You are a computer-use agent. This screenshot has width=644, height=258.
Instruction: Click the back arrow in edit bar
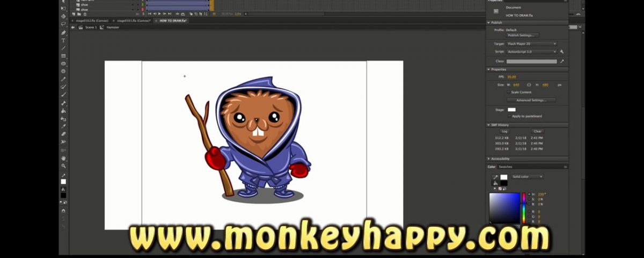pyautogui.click(x=72, y=27)
